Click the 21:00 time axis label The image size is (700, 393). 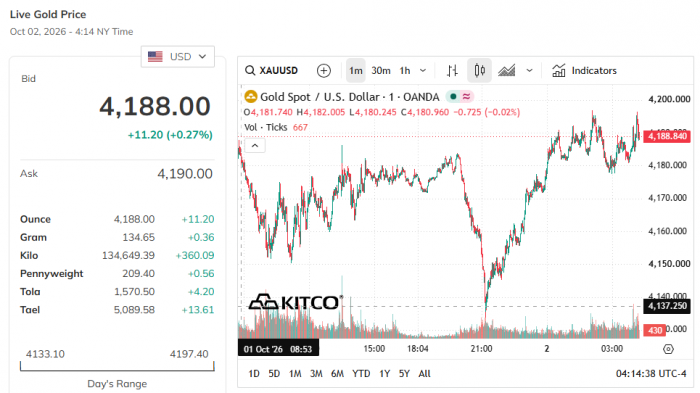[x=481, y=349]
